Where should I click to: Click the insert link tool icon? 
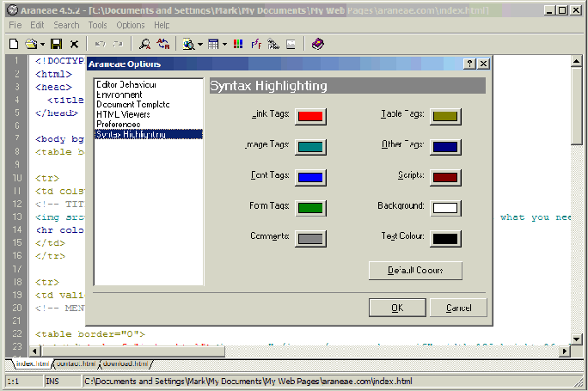273,44
